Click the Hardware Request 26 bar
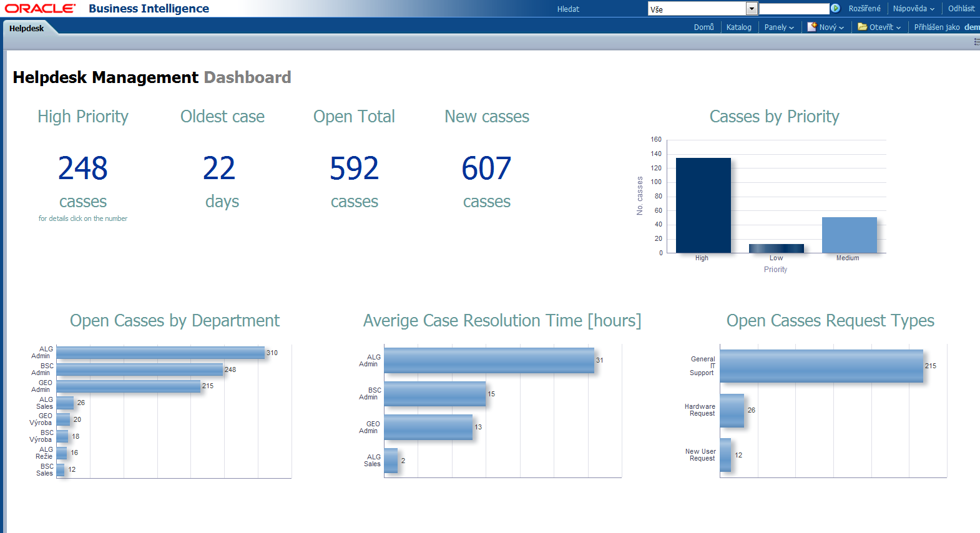Screen dimensions: 980x533 click(732, 411)
